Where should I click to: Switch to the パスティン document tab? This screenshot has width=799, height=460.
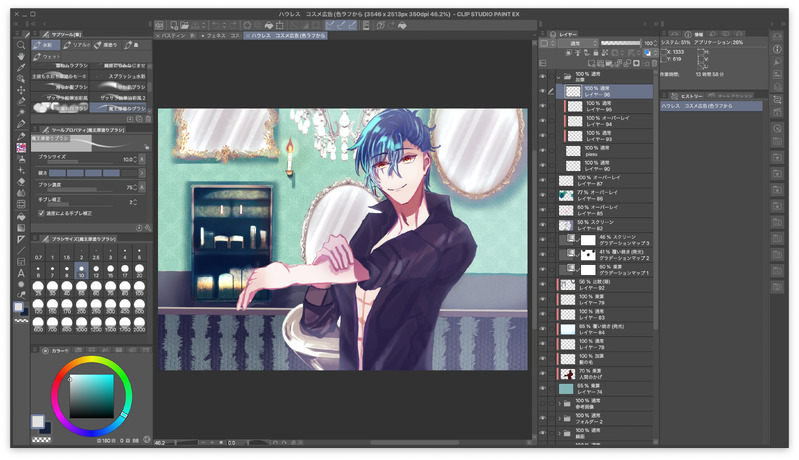click(x=176, y=36)
